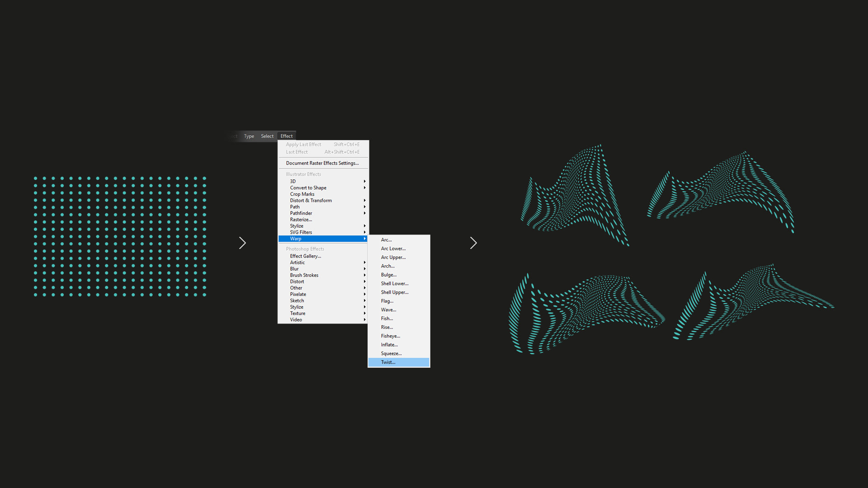Open Document Raster Effects Settings...
This screenshot has width=868, height=488.
pos(322,163)
